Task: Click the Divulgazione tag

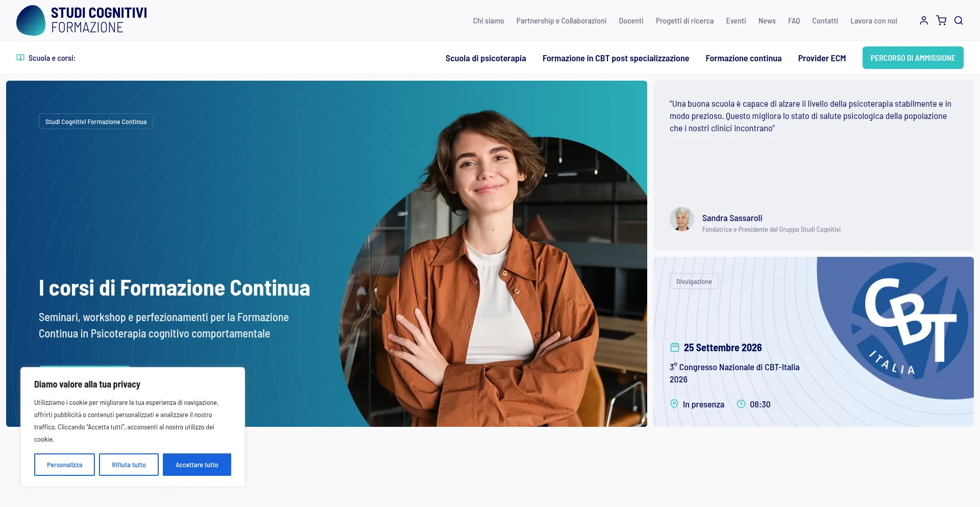Action: point(694,281)
